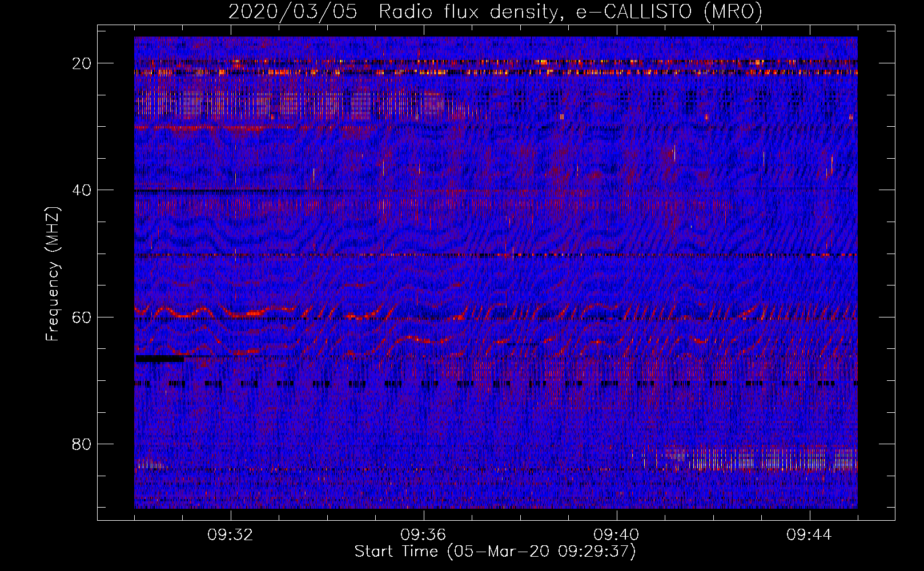This screenshot has width=924, height=571.
Task: Click the '20' frequency tick label
Action: [x=82, y=63]
